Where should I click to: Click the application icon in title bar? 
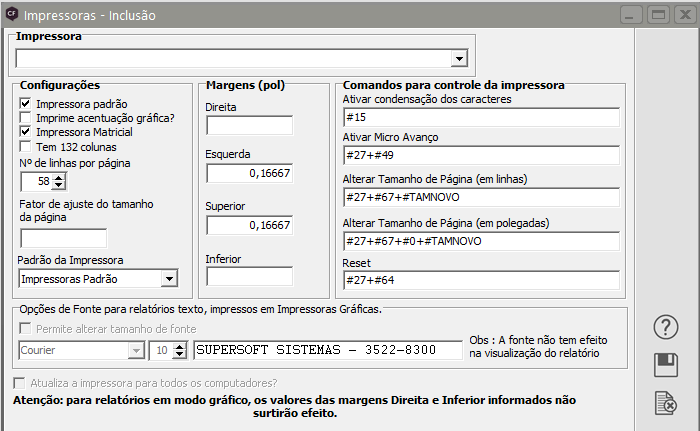(11, 16)
